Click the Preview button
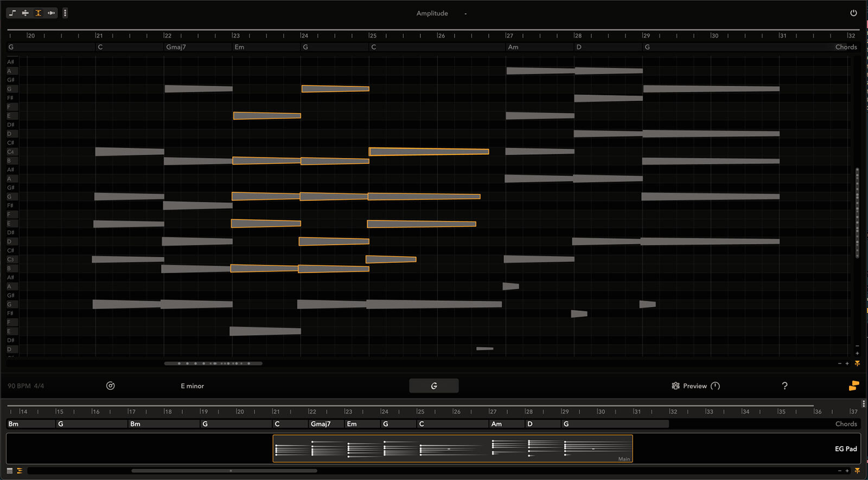 pyautogui.click(x=694, y=386)
